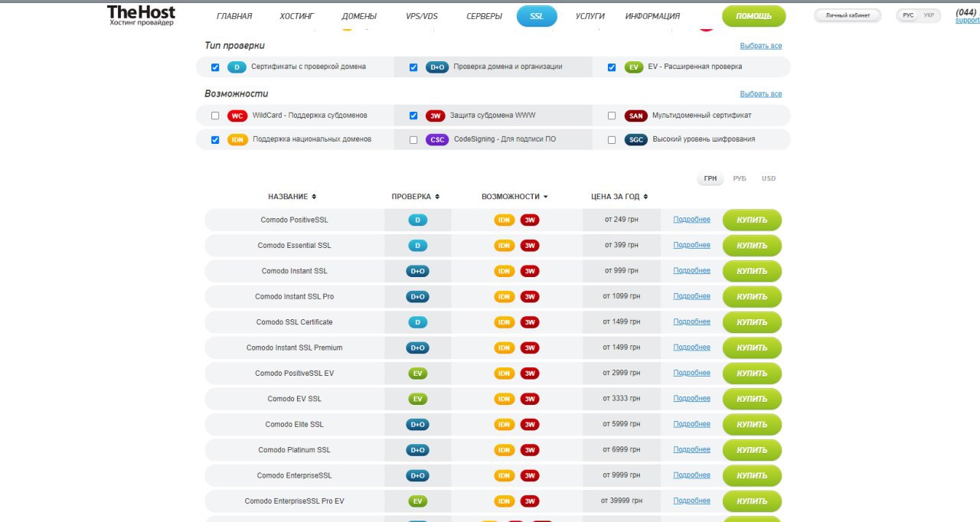980x522 pixels.
Task: Click the 3W badge in Comodo EnterpriseSSL row
Action: tap(530, 475)
